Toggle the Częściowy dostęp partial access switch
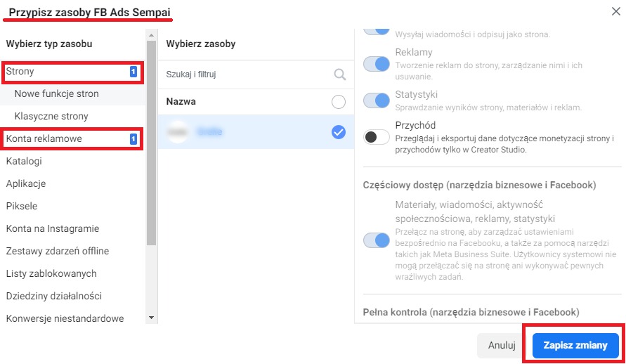This screenshot has width=626, height=364. point(377,240)
